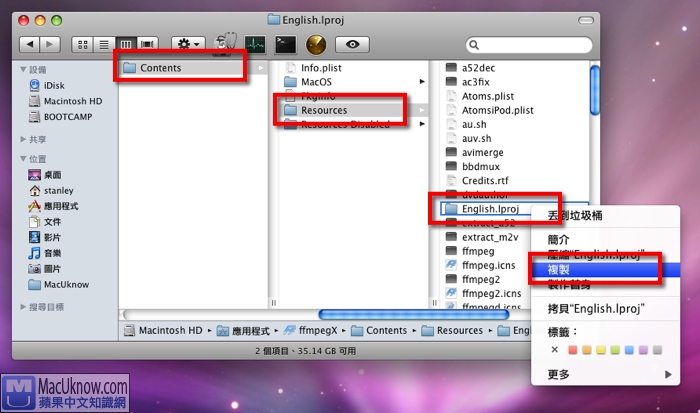The image size is (700, 413).
Task: Open the 更多 submenu
Action: [605, 374]
